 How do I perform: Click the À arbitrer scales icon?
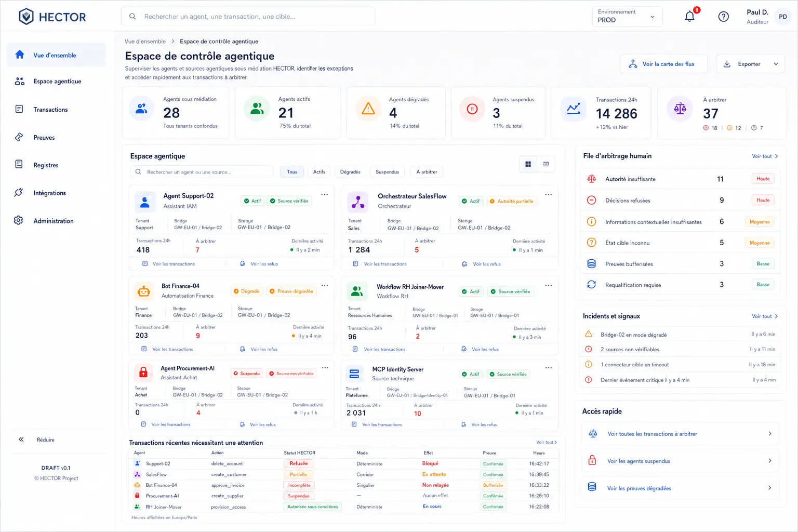point(680,109)
